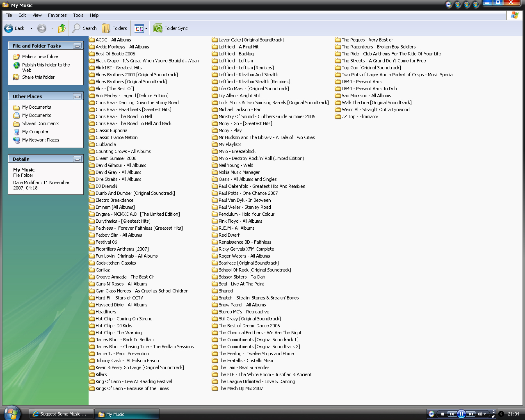This screenshot has width=525, height=420.
Task: Click the Windows Media Player title bar icon
Action: 448,5
